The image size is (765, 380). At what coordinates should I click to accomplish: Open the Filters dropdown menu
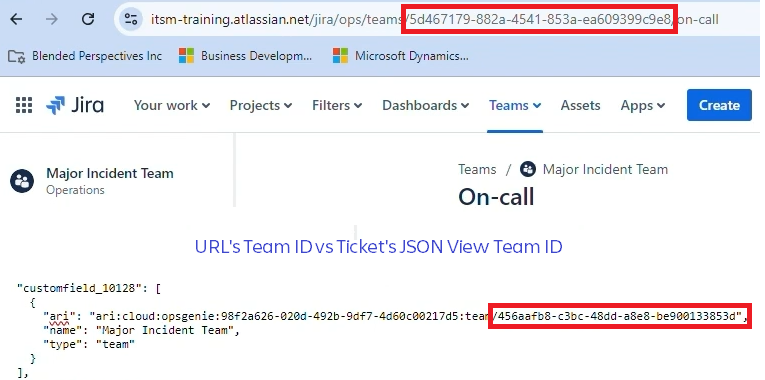(x=337, y=105)
